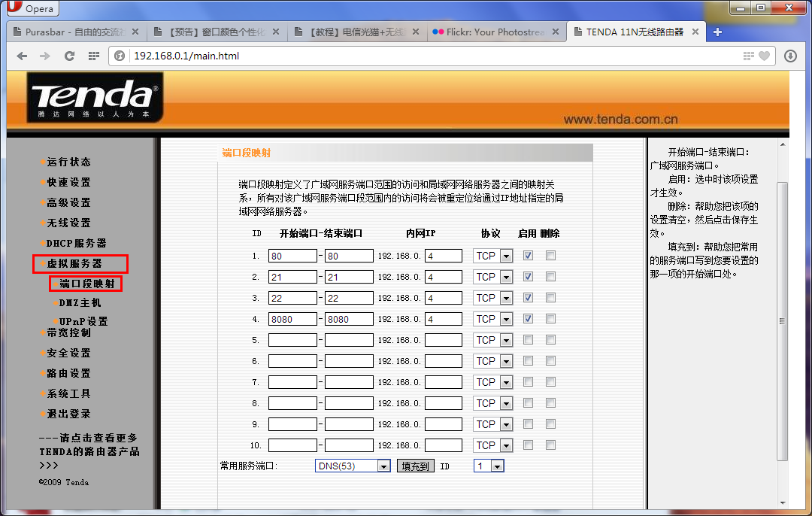The height and width of the screenshot is (516, 812).
Task: Disable the enable checkbox for rule 1
Action: (529, 256)
